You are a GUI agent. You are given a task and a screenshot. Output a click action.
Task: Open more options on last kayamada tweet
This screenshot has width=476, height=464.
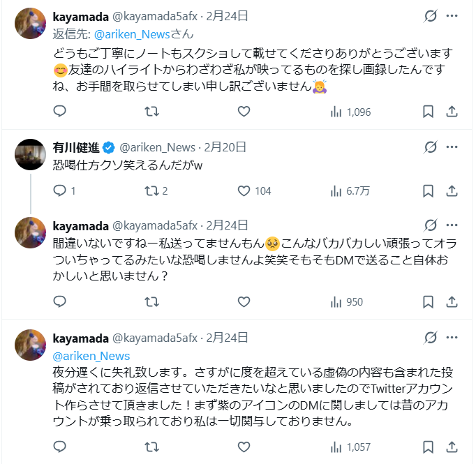point(452,338)
